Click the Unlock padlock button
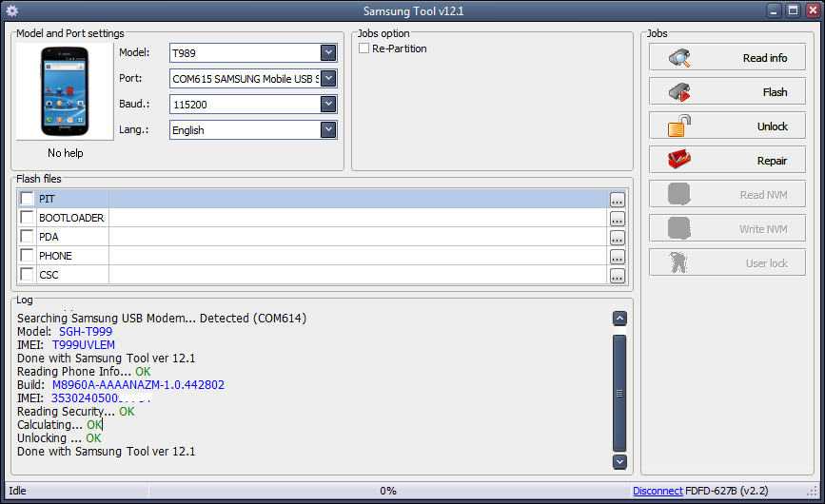 [727, 126]
